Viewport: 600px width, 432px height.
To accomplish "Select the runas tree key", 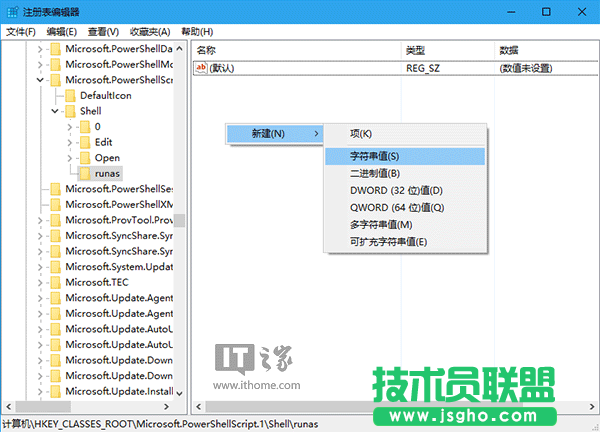I will click(107, 173).
